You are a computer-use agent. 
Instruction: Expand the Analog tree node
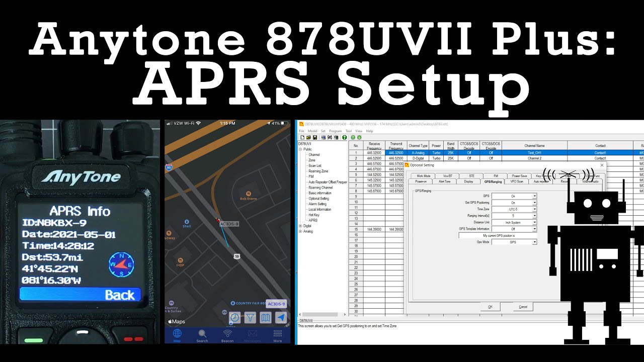point(300,231)
